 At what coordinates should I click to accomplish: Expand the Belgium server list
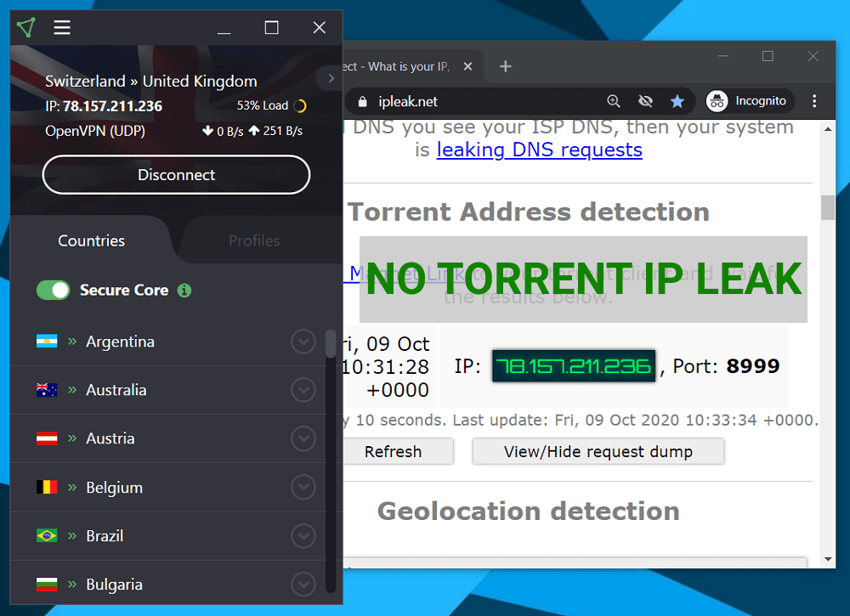pos(303,487)
